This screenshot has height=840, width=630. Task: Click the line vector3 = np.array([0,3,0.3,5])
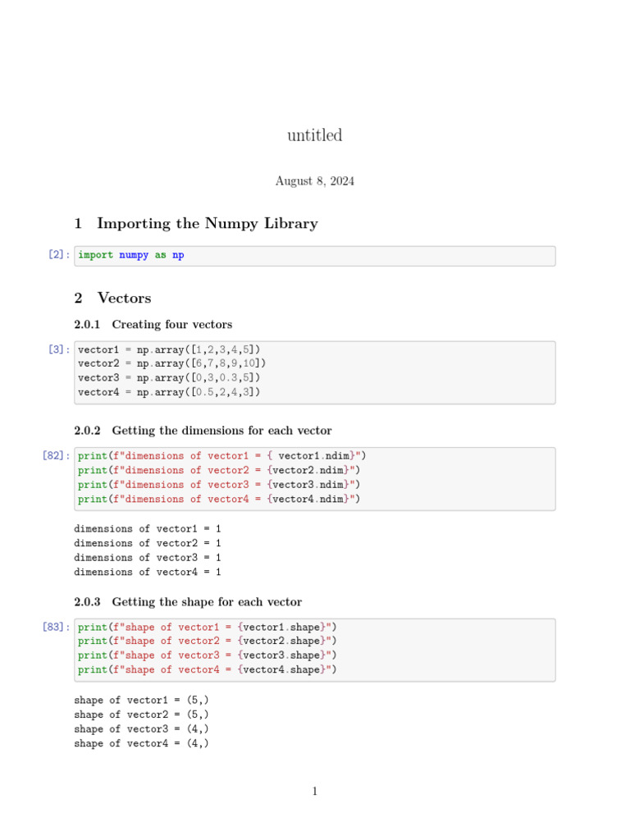[x=169, y=377]
